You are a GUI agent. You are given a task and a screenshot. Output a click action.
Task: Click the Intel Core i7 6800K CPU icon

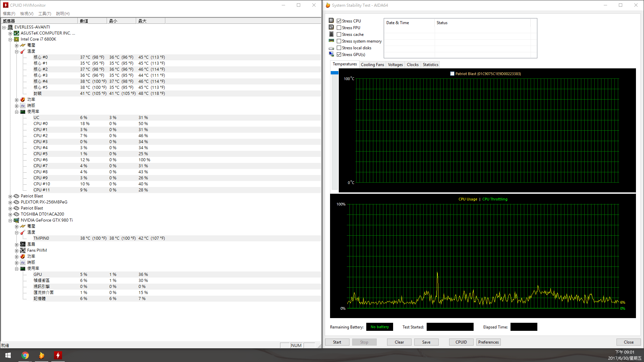tap(16, 39)
